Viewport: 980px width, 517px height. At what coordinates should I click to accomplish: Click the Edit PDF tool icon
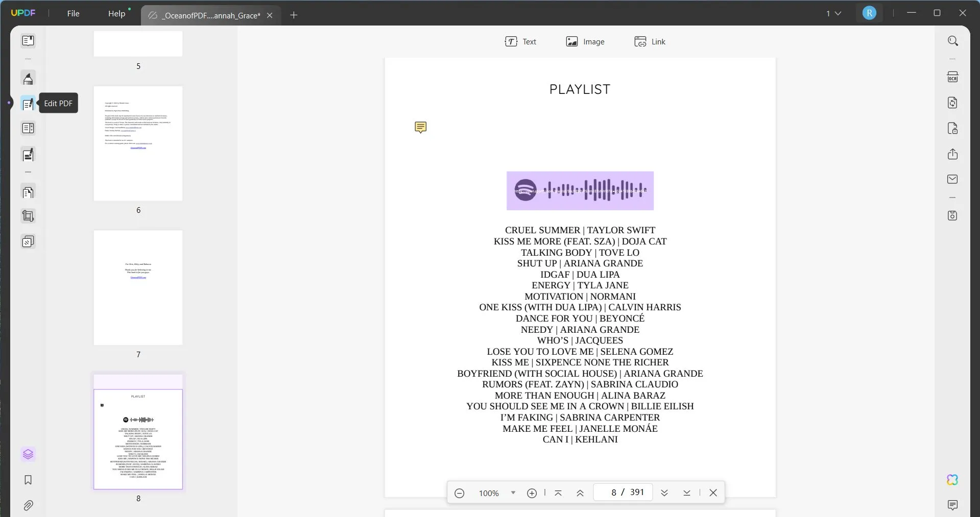pos(28,104)
